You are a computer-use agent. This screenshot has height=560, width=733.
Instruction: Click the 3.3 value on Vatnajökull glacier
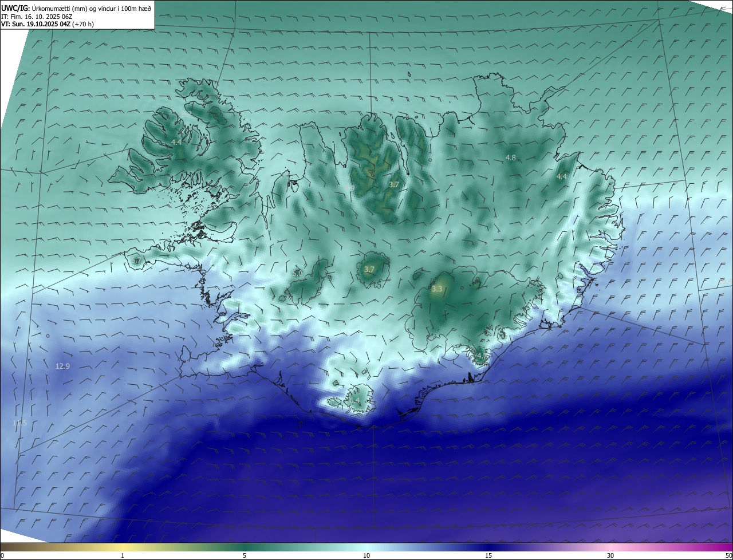click(x=437, y=289)
